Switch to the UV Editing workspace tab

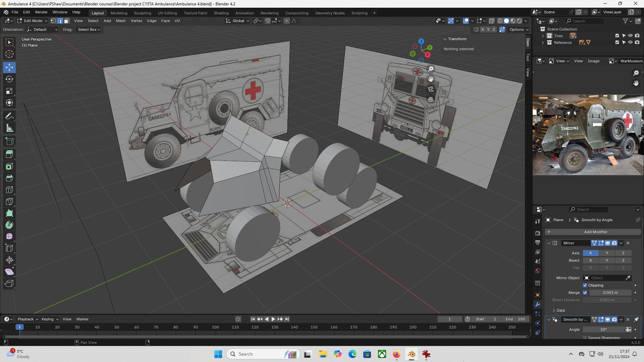click(x=167, y=13)
